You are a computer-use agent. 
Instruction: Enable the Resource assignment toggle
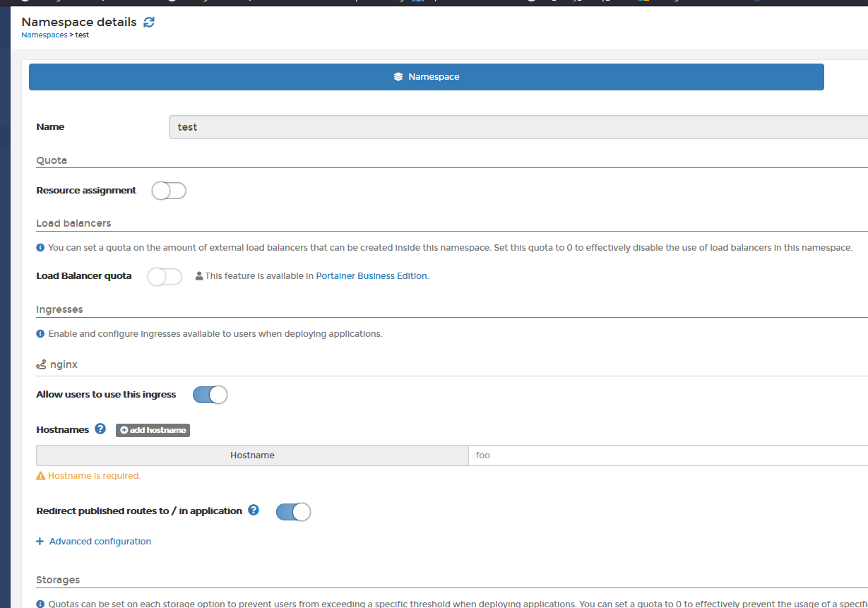168,190
